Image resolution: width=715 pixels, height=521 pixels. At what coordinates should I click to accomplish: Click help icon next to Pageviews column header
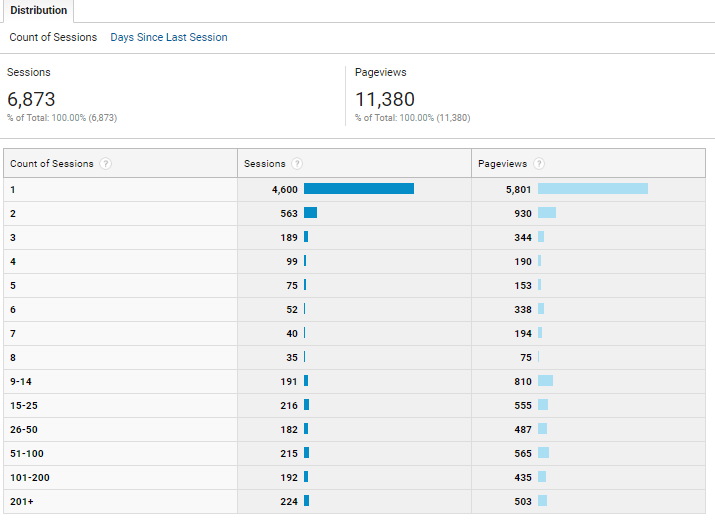(x=538, y=164)
